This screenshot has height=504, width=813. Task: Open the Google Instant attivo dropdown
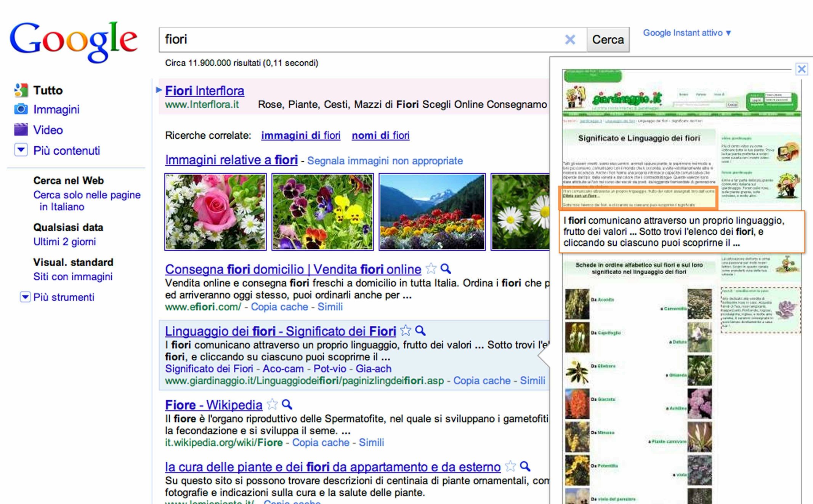point(687,33)
